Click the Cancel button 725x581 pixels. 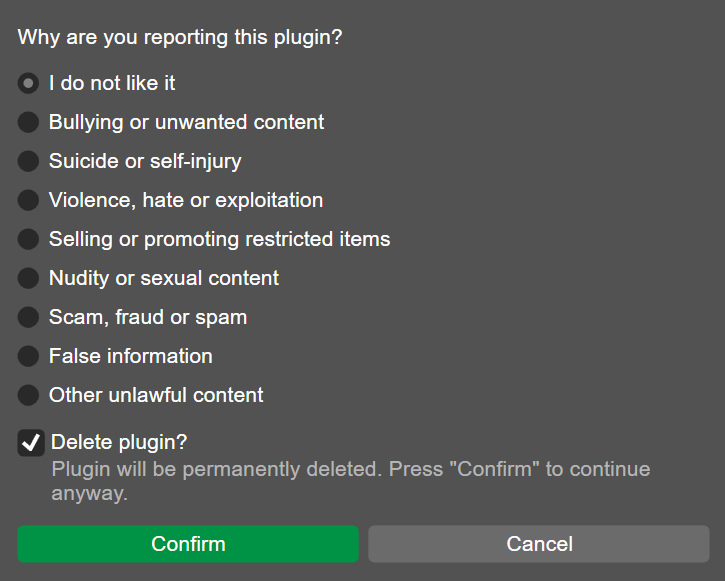click(x=539, y=544)
